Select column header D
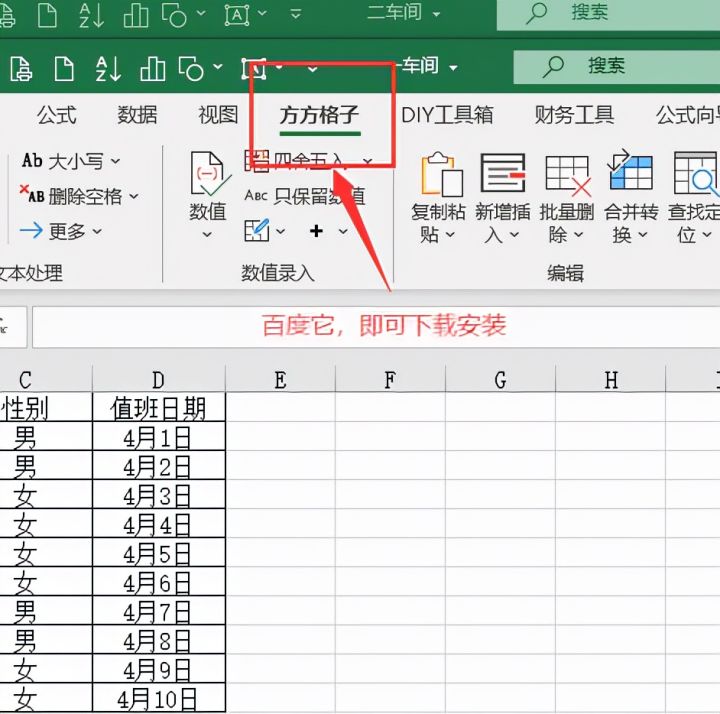 point(158,379)
